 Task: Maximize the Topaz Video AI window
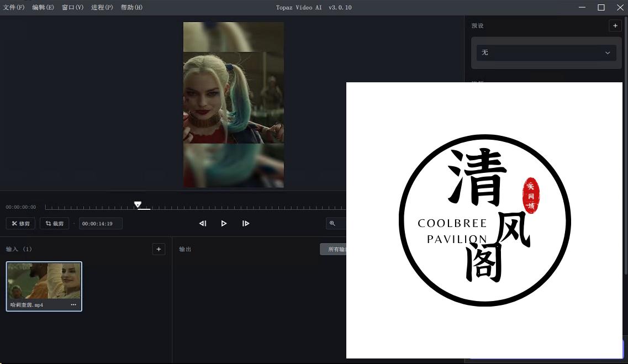coord(601,7)
